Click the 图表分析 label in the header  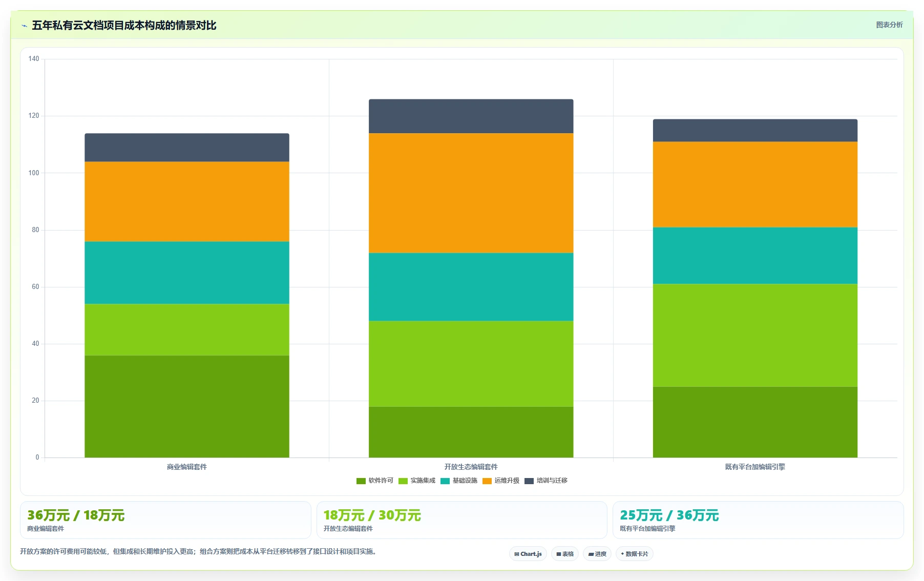[x=889, y=25]
